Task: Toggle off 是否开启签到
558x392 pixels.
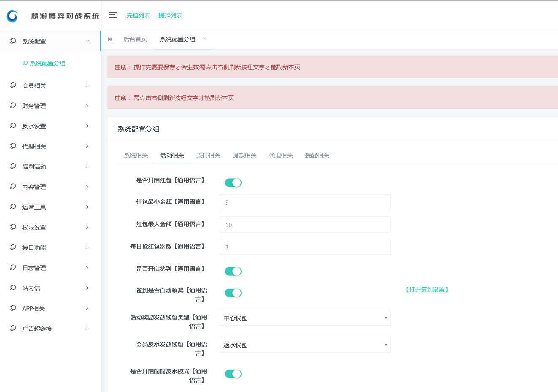Action: click(233, 271)
